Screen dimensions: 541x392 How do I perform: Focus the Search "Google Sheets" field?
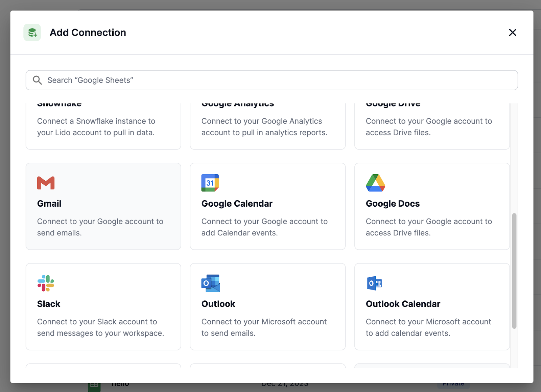272,80
